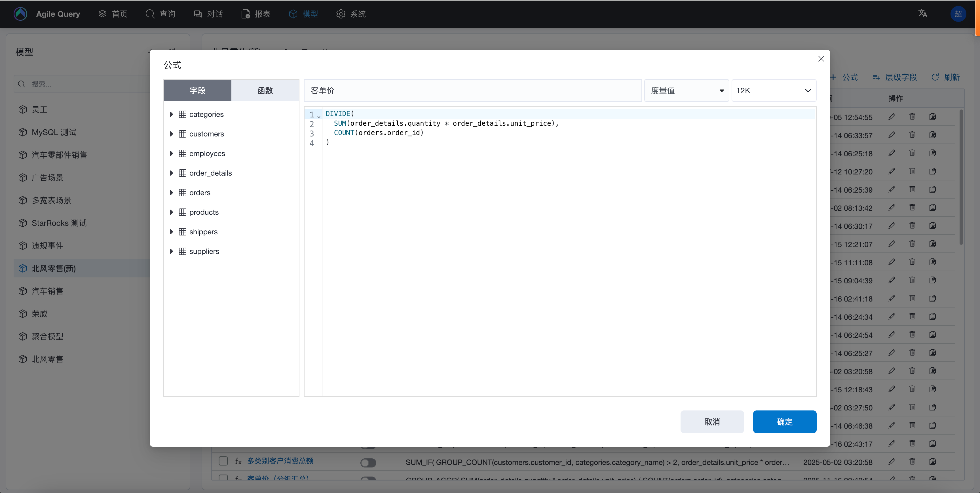The image size is (980, 493).
Task: Click the Agile Query logo
Action: click(20, 14)
